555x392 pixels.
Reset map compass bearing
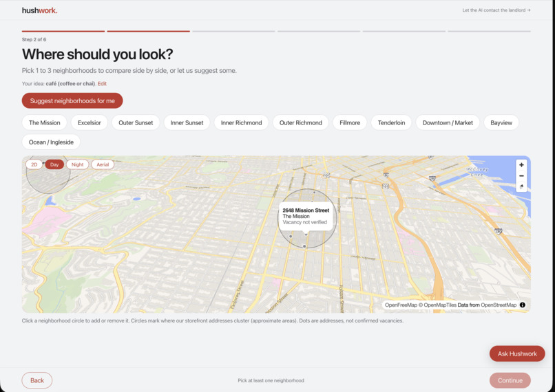(x=521, y=186)
